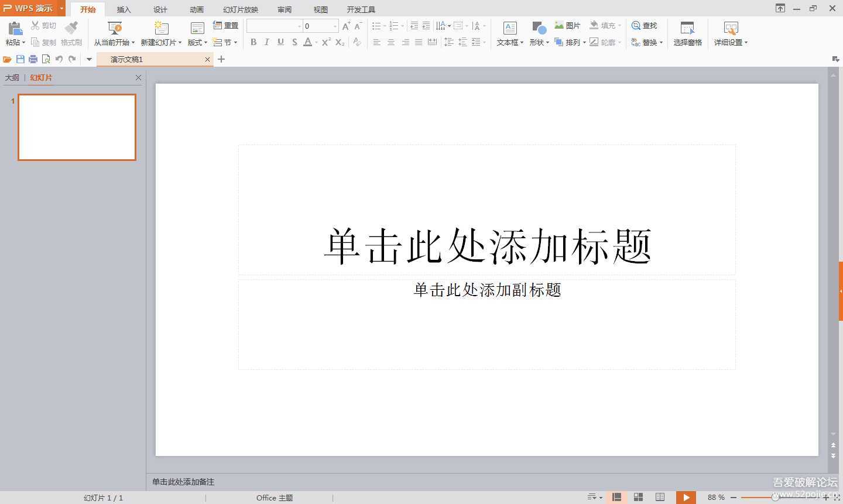Click the Shapes (形状) icon
The image size is (843, 504).
point(539,28)
